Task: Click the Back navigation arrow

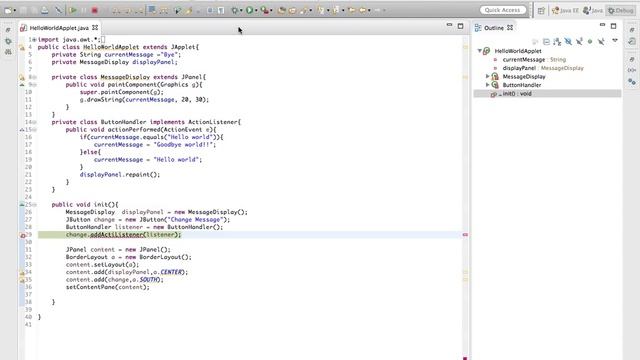Action: (x=362, y=10)
